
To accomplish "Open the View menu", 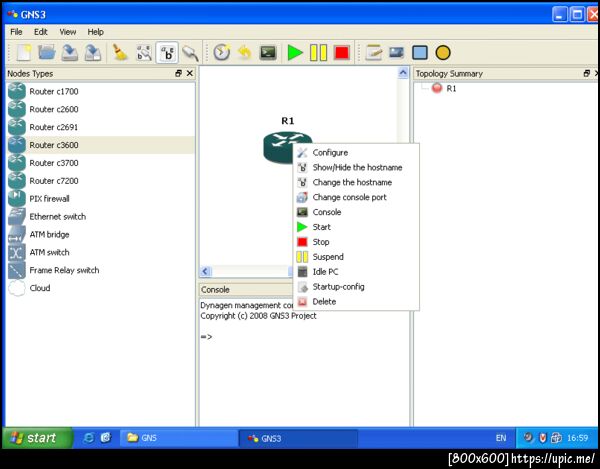I will coord(68,32).
